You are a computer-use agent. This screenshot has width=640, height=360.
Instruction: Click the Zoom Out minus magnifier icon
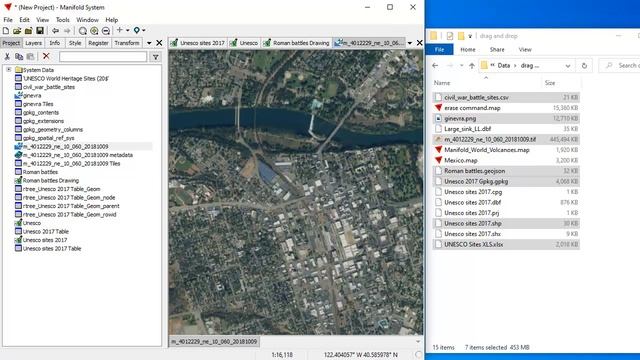click(x=106, y=31)
